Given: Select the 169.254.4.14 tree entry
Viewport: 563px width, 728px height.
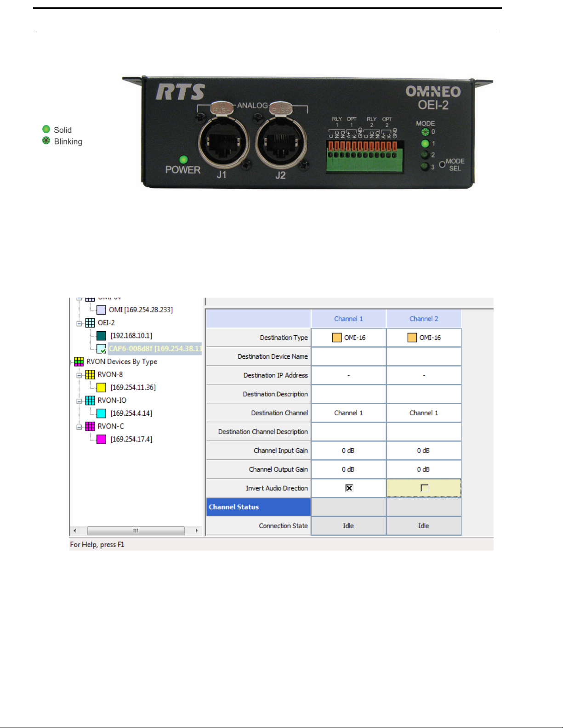Looking at the screenshot, I should coord(131,413).
